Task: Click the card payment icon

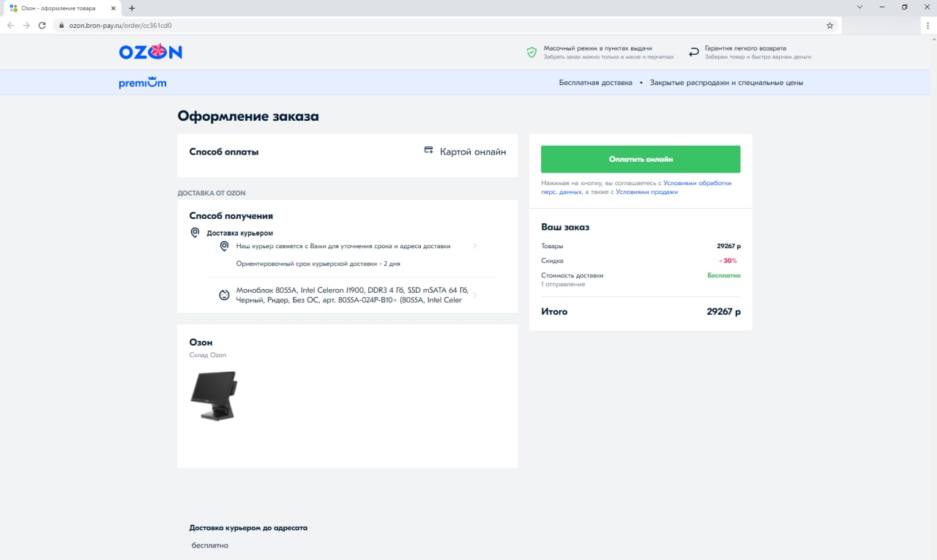Action: 429,151
